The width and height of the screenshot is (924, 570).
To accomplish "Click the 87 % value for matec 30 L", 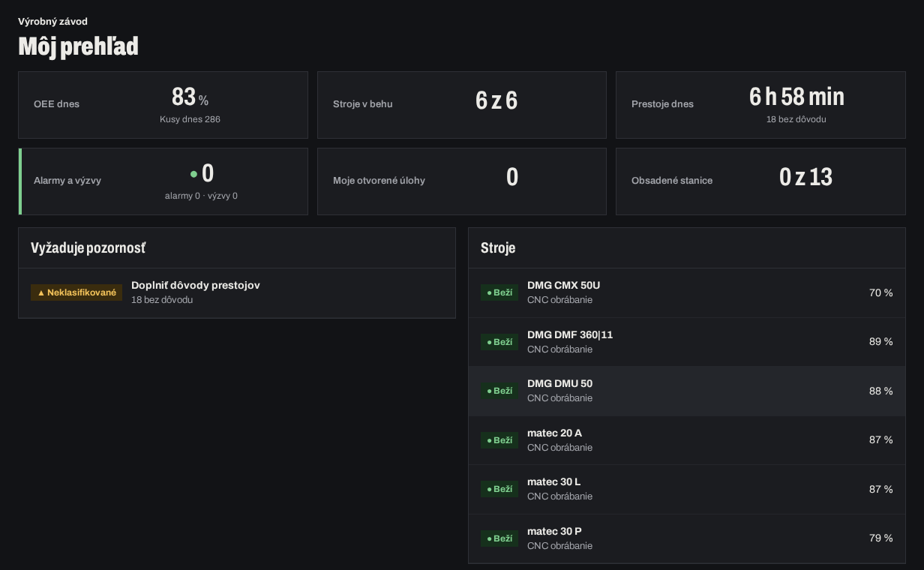I will coord(881,489).
